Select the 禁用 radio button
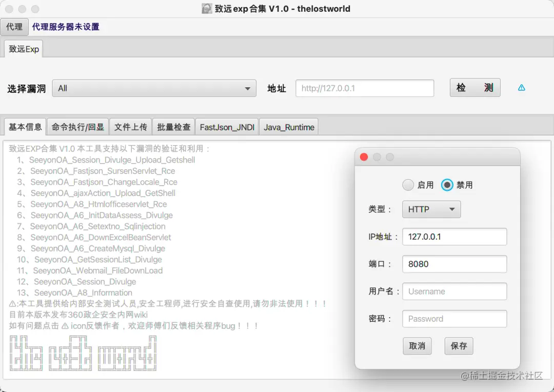554x392 pixels. (x=447, y=185)
